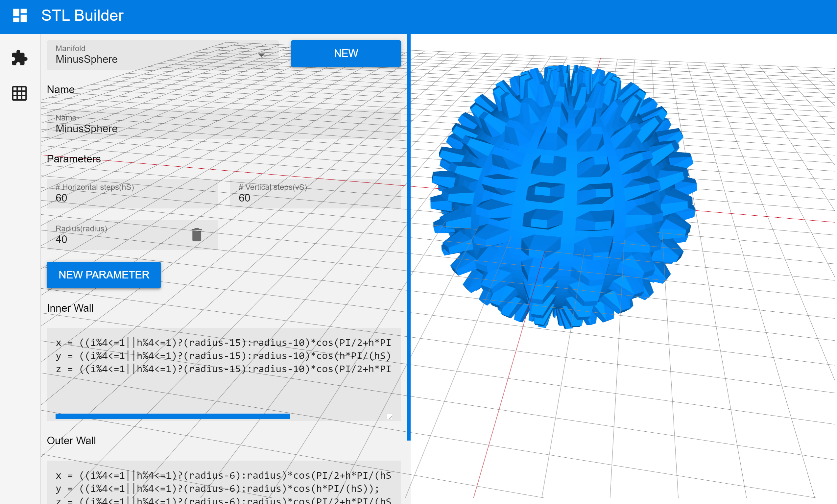The width and height of the screenshot is (837, 504).
Task: Click inside the Outer Wall formula textarea
Action: pyautogui.click(x=224, y=482)
